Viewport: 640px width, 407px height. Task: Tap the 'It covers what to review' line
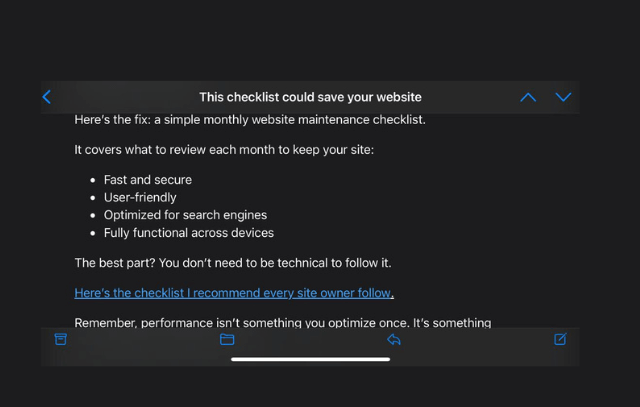pos(223,150)
